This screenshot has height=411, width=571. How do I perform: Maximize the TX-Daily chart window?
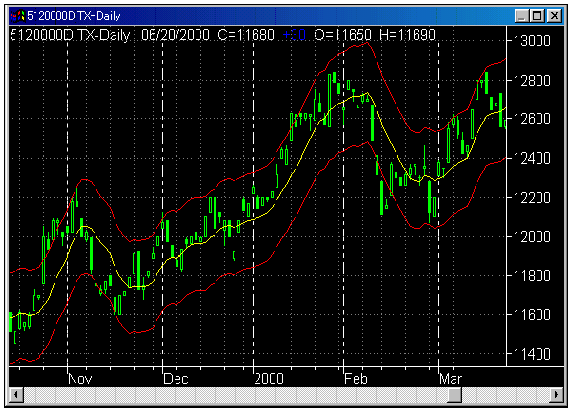(x=537, y=16)
